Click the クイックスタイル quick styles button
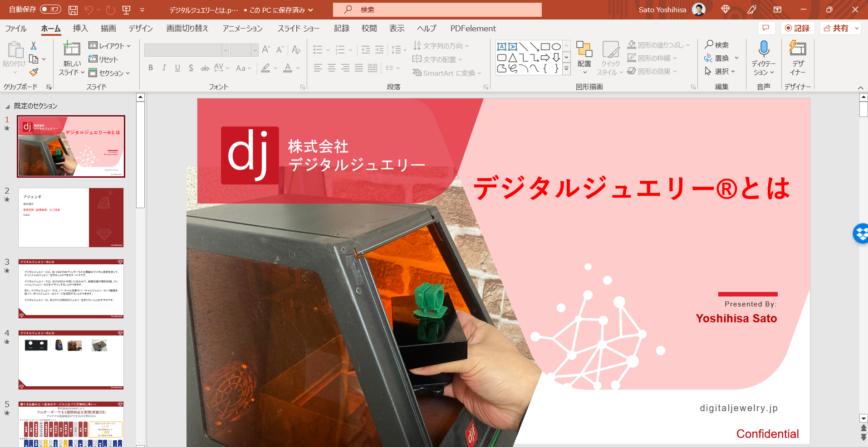This screenshot has height=447, width=868. pyautogui.click(x=610, y=58)
